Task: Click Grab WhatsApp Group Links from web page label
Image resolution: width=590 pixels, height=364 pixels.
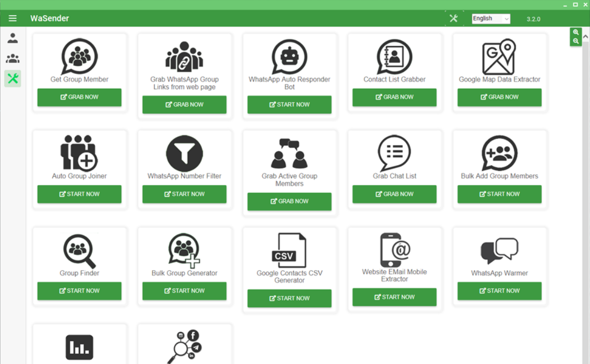Action: click(185, 83)
